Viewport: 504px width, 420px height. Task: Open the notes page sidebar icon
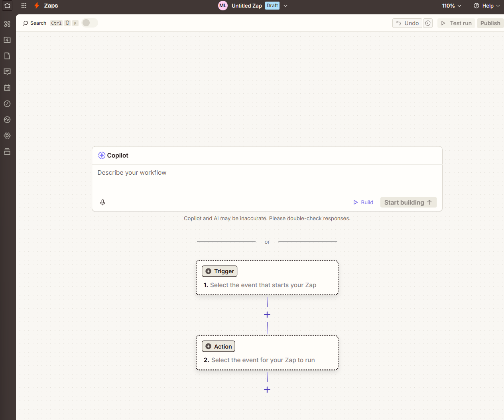(7, 56)
